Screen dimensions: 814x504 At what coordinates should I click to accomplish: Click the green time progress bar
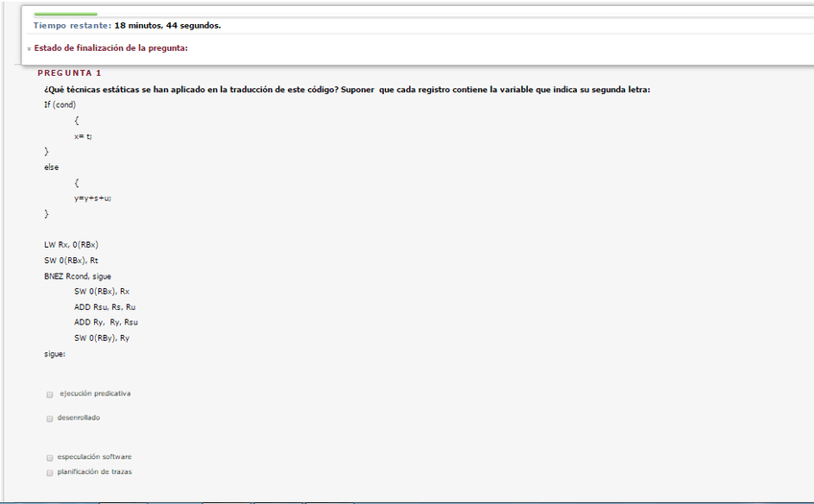(x=65, y=14)
